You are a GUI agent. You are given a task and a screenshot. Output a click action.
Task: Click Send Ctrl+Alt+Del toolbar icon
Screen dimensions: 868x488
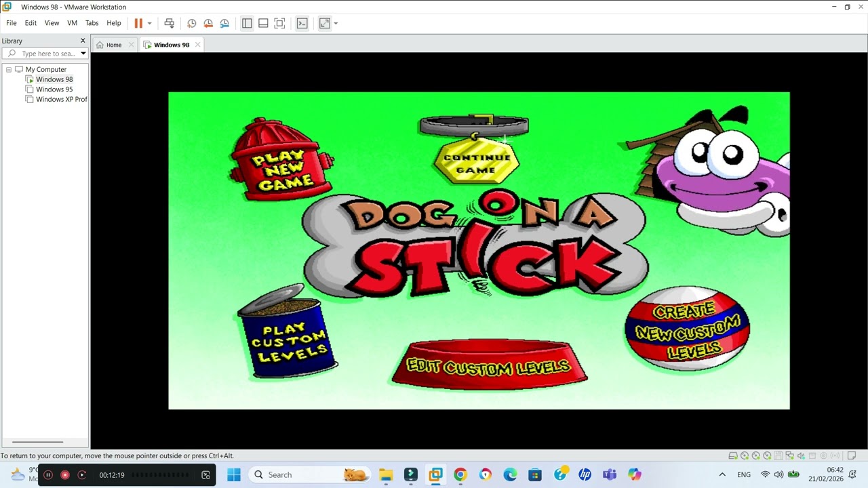[x=170, y=23]
